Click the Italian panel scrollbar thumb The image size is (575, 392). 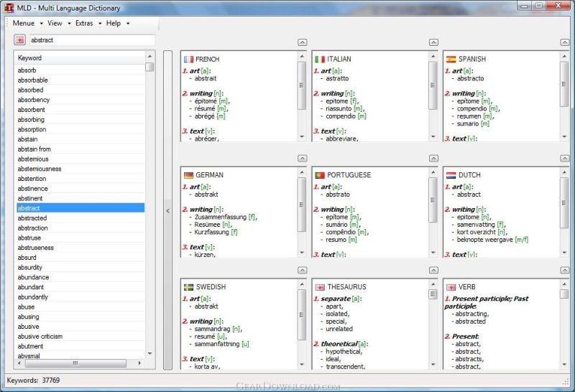point(433,85)
